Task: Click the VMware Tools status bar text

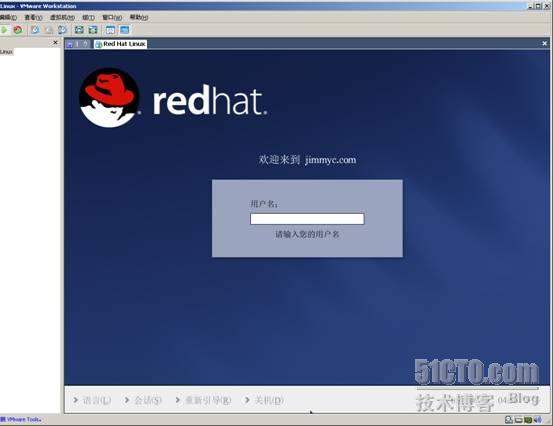Action: [21, 420]
